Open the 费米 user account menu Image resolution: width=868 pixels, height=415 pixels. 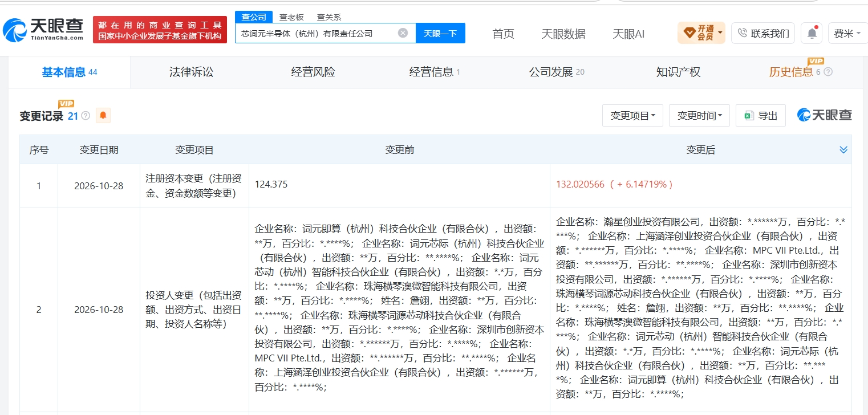(847, 34)
